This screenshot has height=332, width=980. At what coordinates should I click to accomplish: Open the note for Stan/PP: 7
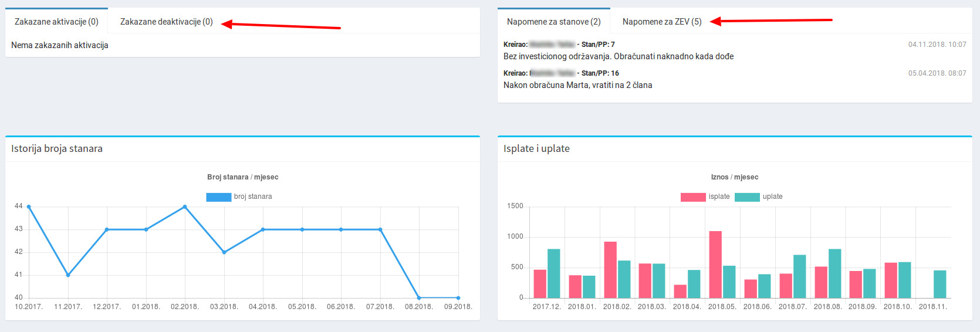click(618, 56)
